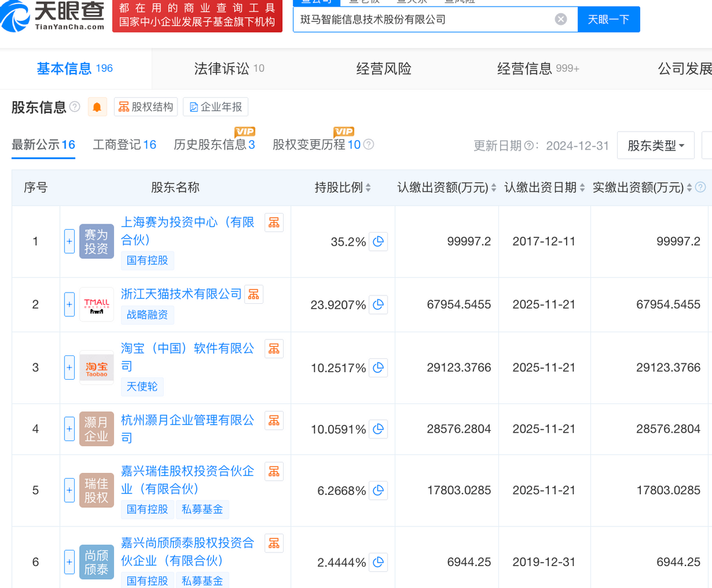Click the help icon next to 股东信息
This screenshot has width=712, height=588.
[x=75, y=107]
